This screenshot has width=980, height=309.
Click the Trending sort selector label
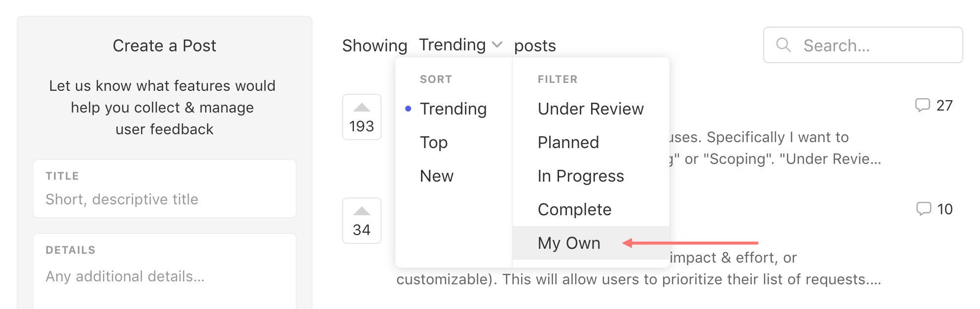(x=453, y=45)
